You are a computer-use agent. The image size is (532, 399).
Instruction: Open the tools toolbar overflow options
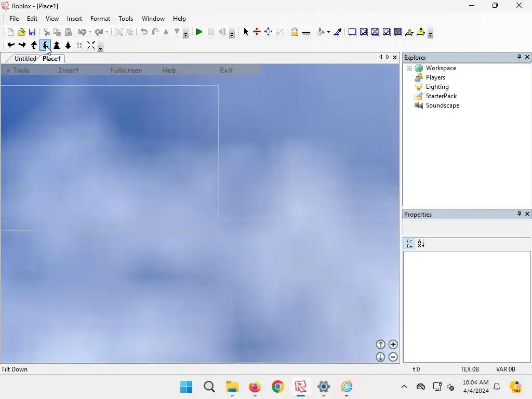(430, 34)
